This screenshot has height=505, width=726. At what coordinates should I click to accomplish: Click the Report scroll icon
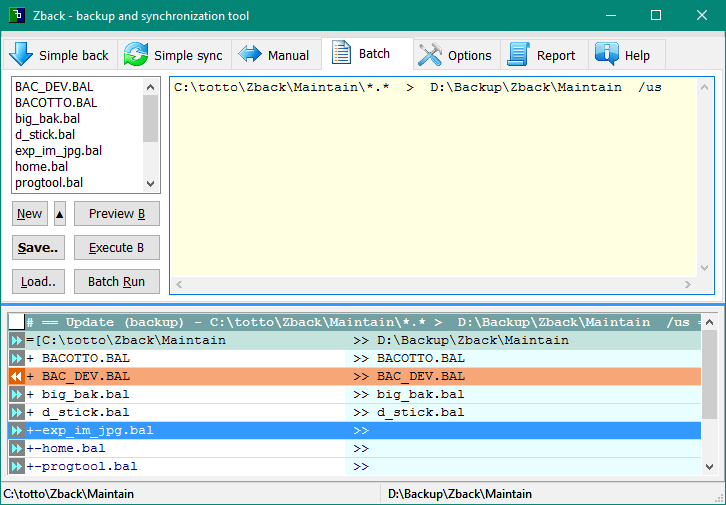pos(518,54)
